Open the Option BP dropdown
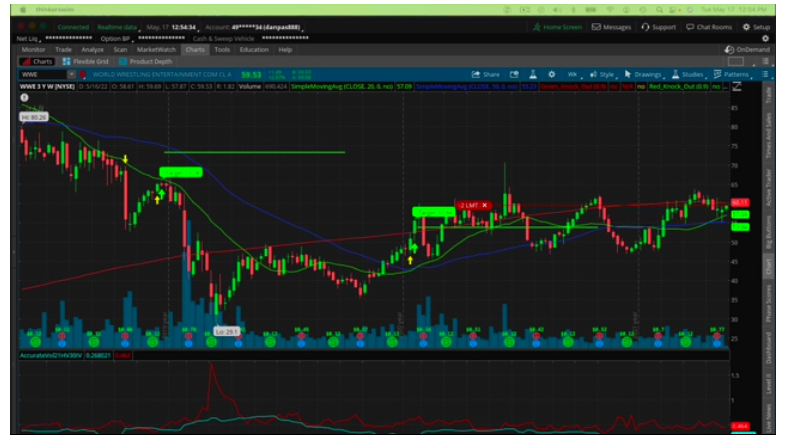 click(115, 38)
